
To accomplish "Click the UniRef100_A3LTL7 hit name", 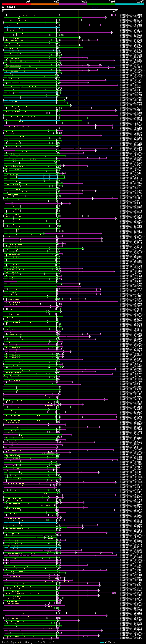I will pos(131,198).
